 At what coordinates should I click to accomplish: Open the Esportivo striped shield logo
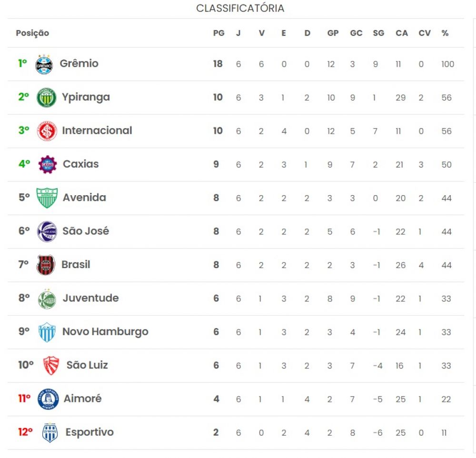click(x=50, y=432)
